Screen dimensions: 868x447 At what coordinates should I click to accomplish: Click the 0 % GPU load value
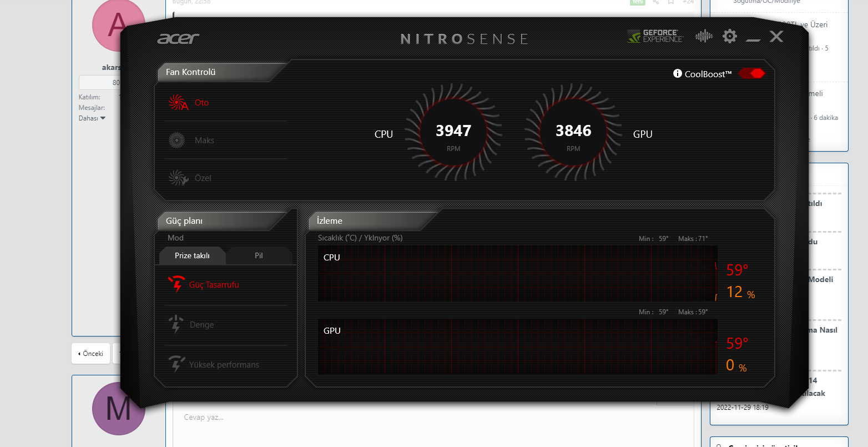(736, 365)
